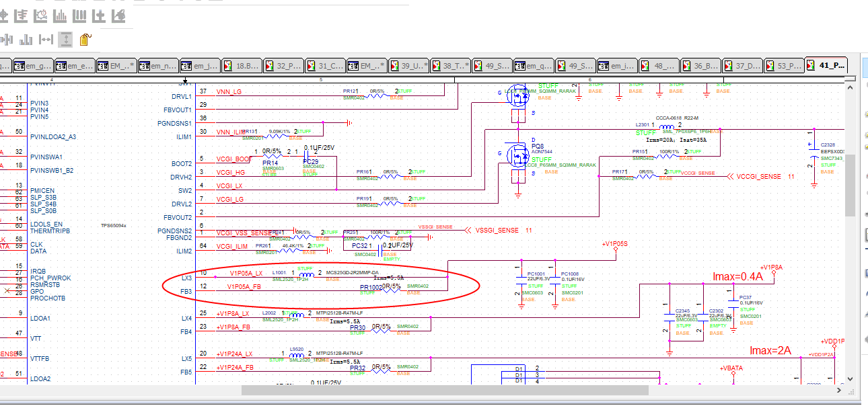Switch to the 32_P... schematic tab
The height and width of the screenshot is (406, 868).
283,66
